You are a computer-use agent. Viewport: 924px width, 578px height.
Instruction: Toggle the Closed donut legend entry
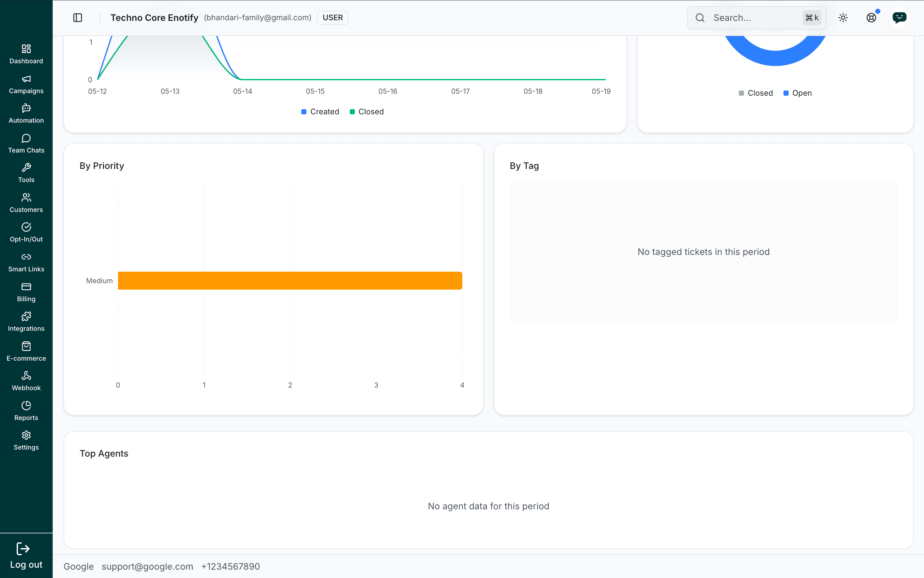point(756,93)
